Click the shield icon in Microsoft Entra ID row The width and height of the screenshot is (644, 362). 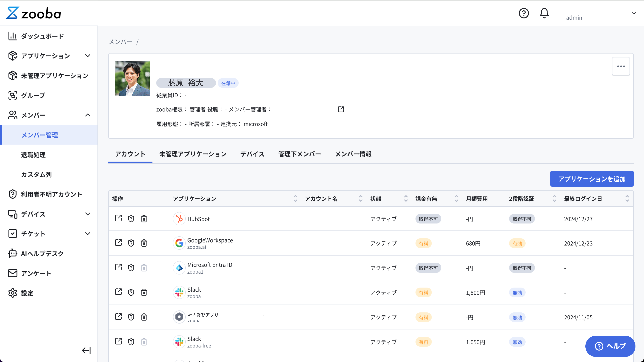(131, 268)
